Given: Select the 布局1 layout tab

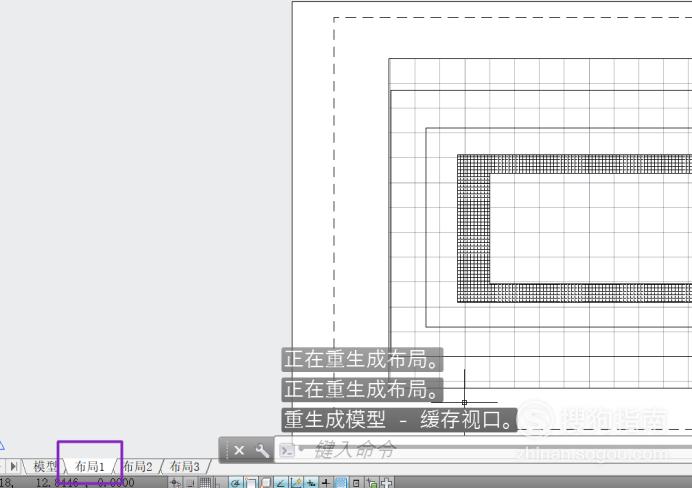Looking at the screenshot, I should coord(90,466).
